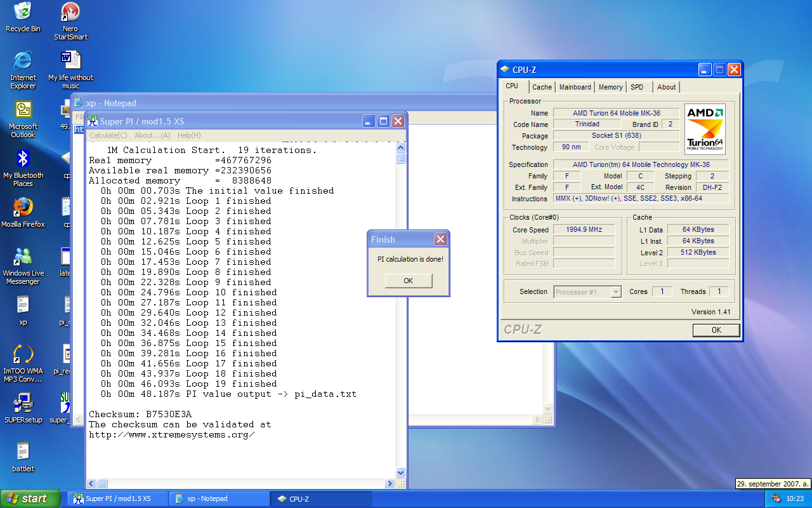Open the About...(A) menu in Super PI
Image resolution: width=812 pixels, height=508 pixels.
(x=152, y=135)
